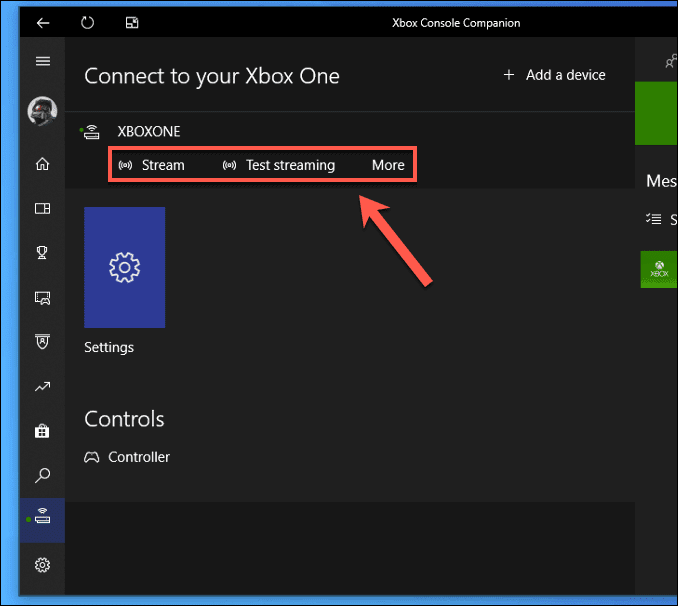
Task: Expand the More options for XBOXONE
Action: click(388, 165)
